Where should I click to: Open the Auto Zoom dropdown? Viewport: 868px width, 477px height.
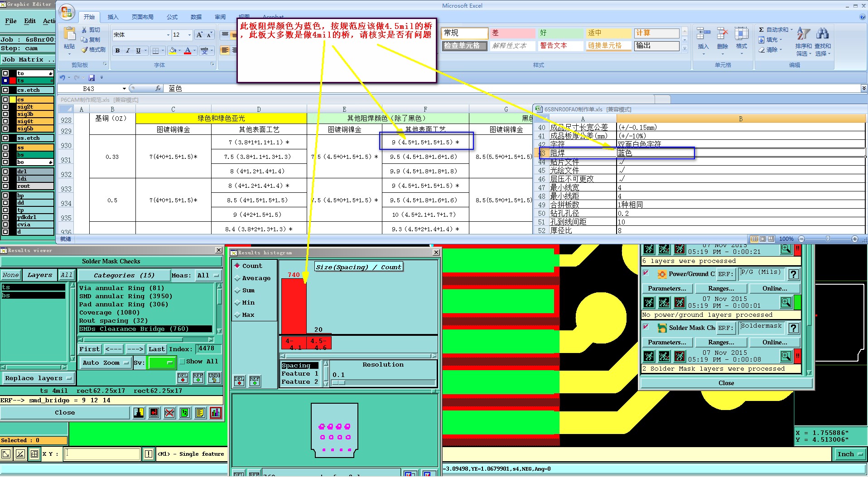click(106, 363)
